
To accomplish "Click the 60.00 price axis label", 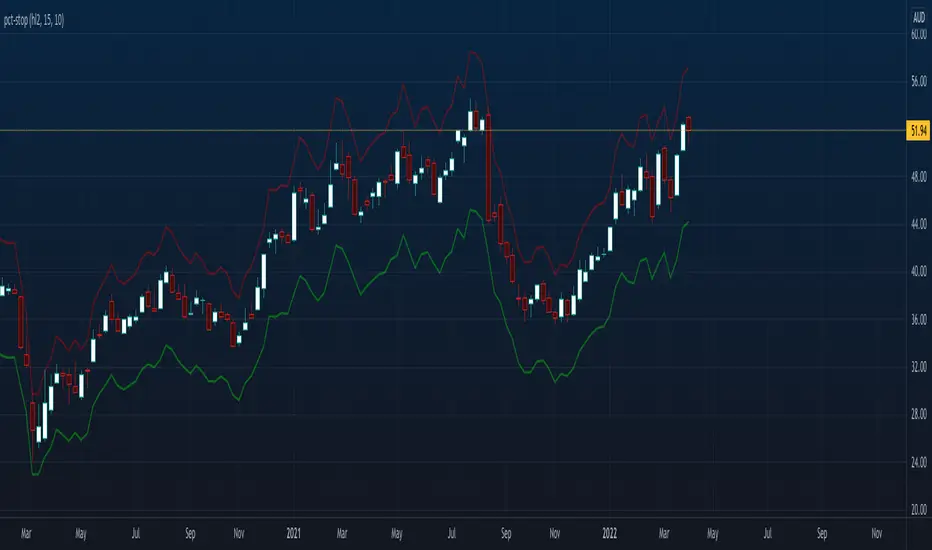I will pyautogui.click(x=919, y=35).
